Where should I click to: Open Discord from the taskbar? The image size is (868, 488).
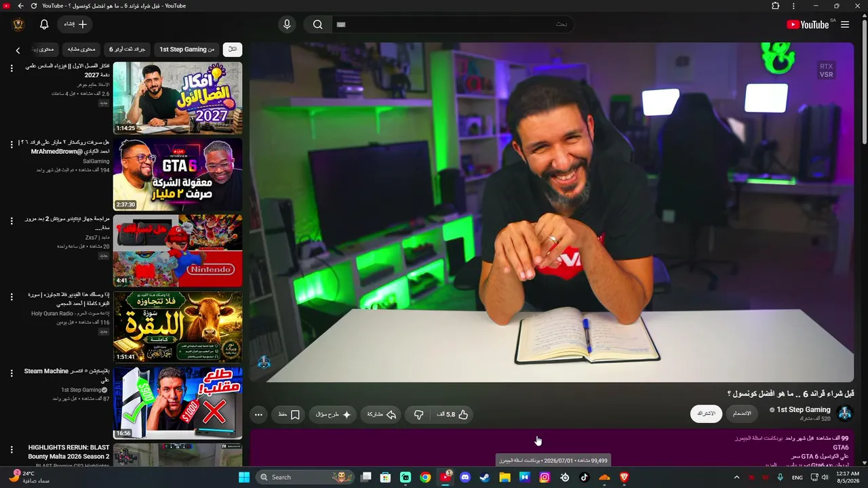click(x=465, y=477)
